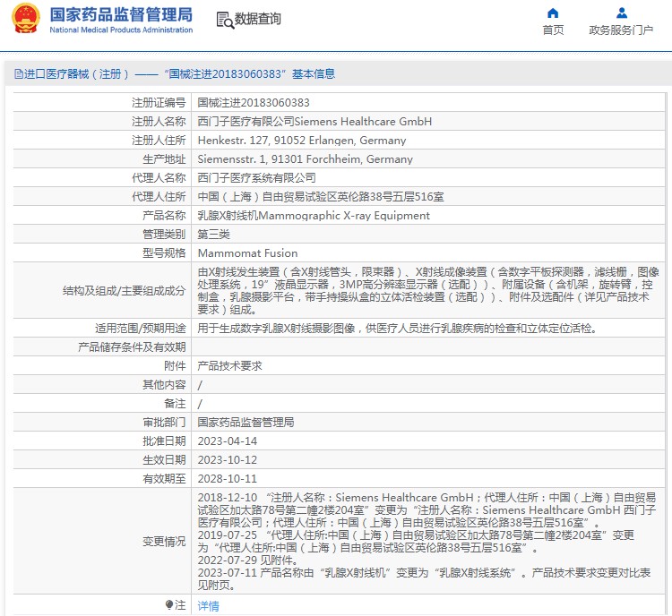Select effective date 2023-10-12

coord(228,460)
